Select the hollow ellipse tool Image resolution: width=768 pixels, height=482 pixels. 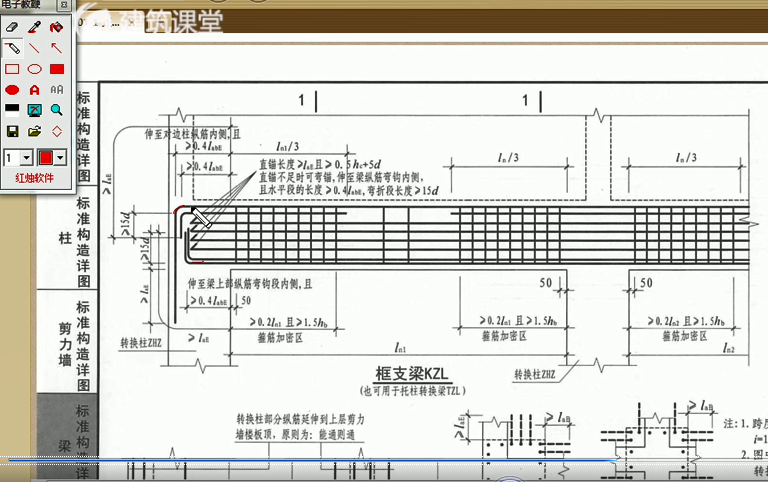click(34, 69)
